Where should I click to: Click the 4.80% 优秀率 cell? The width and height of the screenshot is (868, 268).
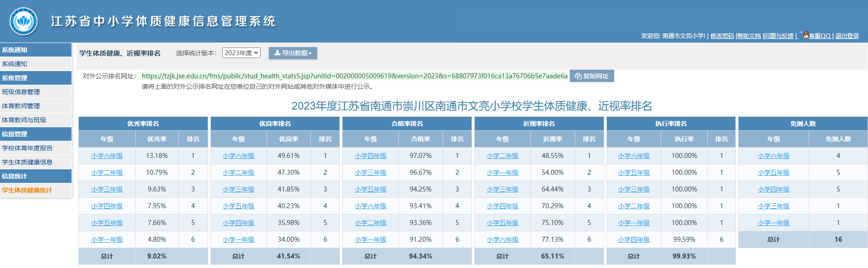(x=157, y=239)
